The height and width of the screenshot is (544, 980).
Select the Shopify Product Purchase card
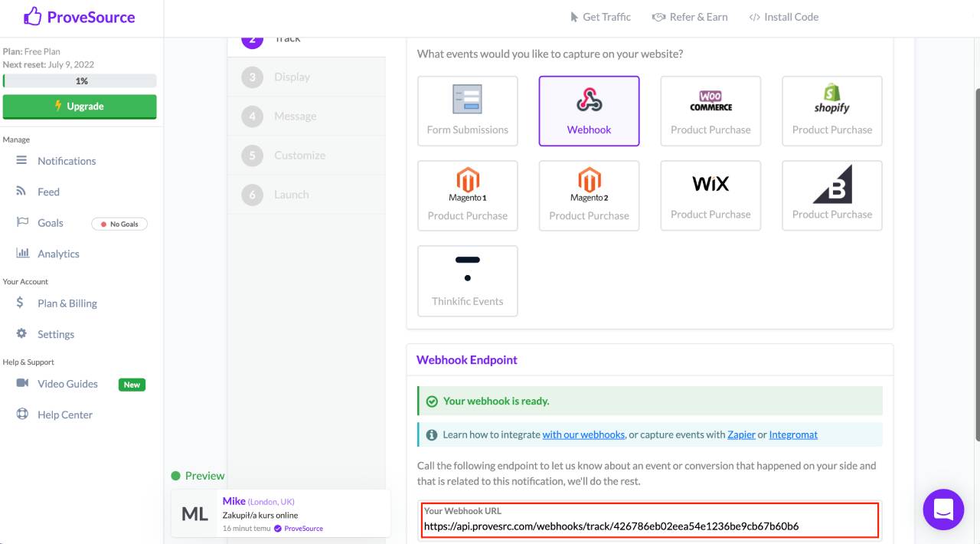831,111
